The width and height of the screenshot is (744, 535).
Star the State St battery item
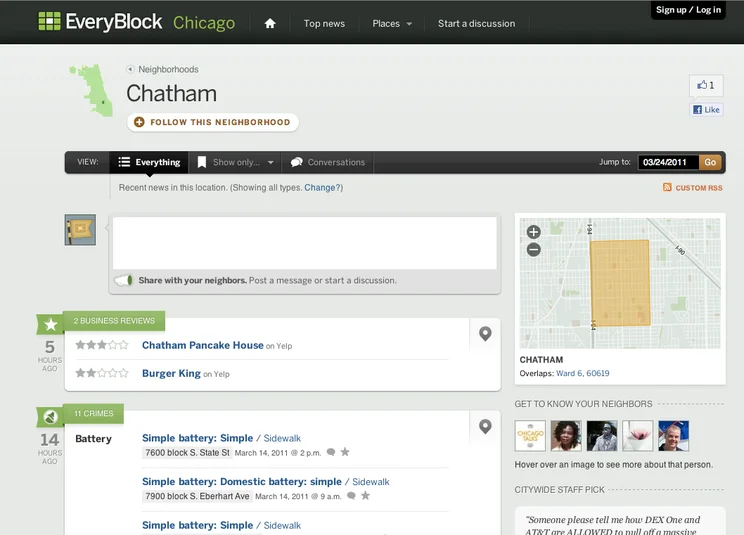click(x=345, y=452)
